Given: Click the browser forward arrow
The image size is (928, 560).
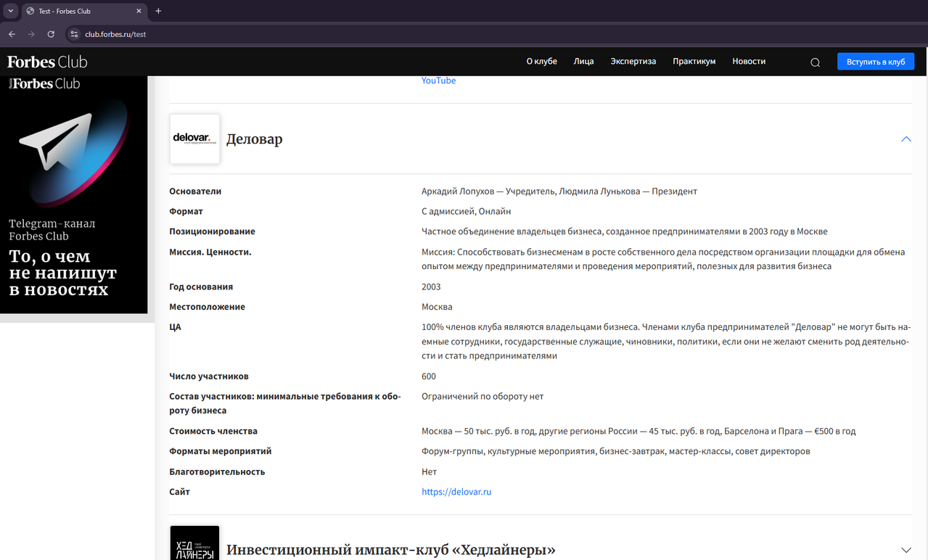Looking at the screenshot, I should (x=31, y=34).
